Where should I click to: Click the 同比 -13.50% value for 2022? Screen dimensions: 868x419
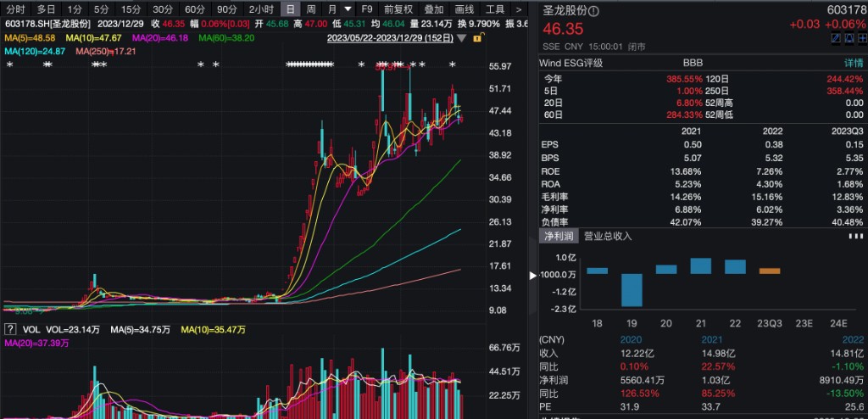coord(845,394)
